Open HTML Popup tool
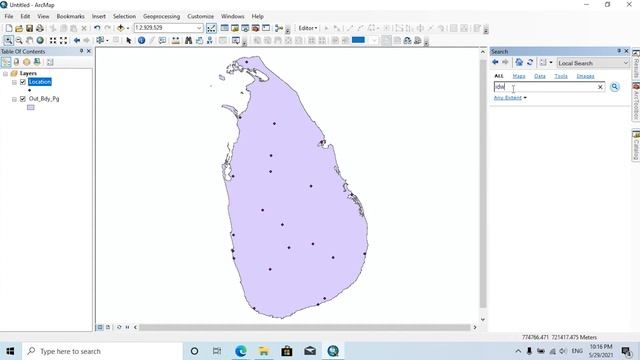The image size is (640, 360). (162, 40)
